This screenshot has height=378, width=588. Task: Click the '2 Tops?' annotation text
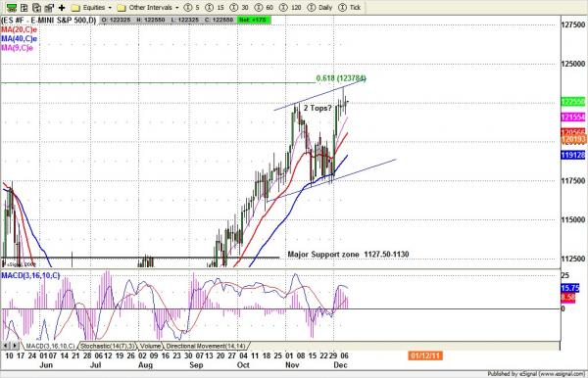[318, 109]
